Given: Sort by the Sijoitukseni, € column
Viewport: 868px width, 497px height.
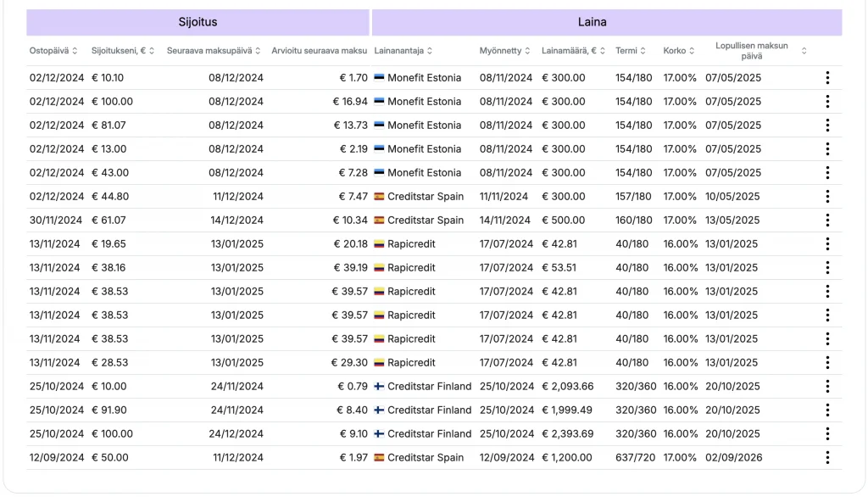Looking at the screenshot, I should 123,51.
